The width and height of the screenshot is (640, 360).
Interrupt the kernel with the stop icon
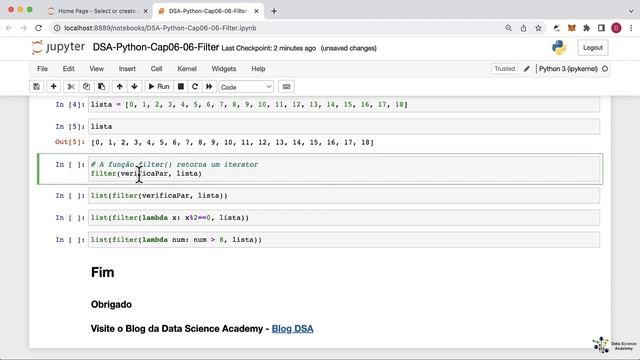point(181,87)
